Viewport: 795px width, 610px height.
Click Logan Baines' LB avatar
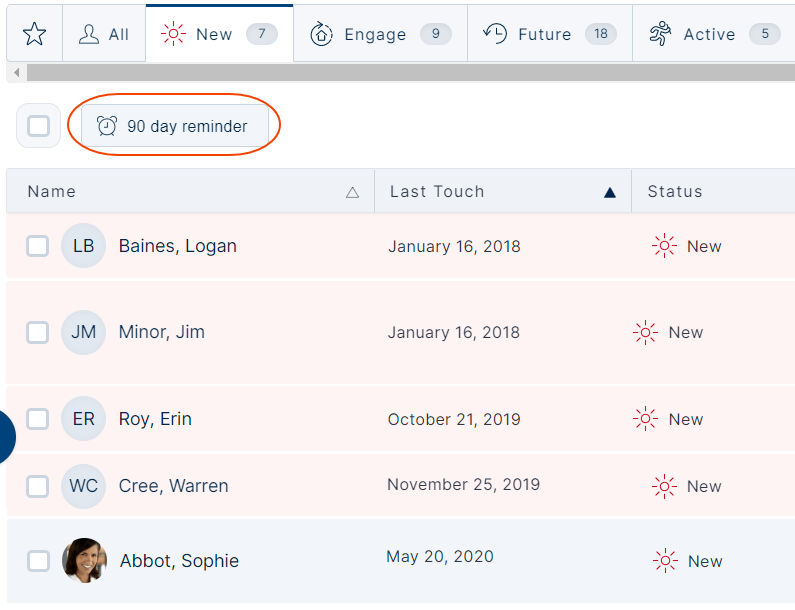pos(83,246)
